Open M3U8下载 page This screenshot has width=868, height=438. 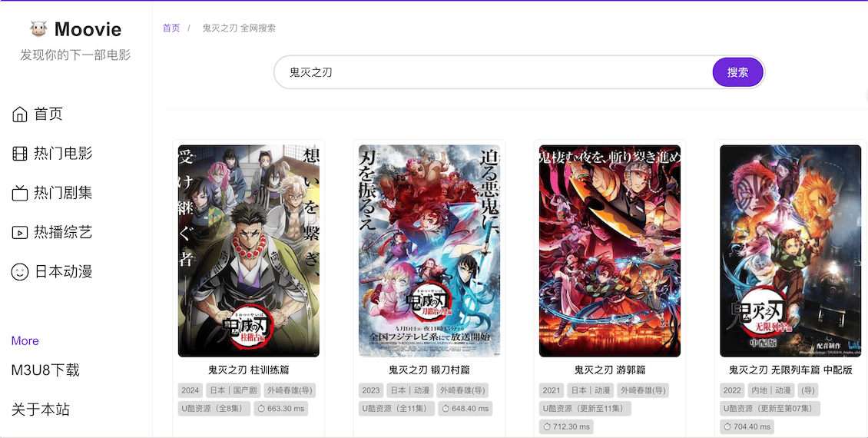45,370
